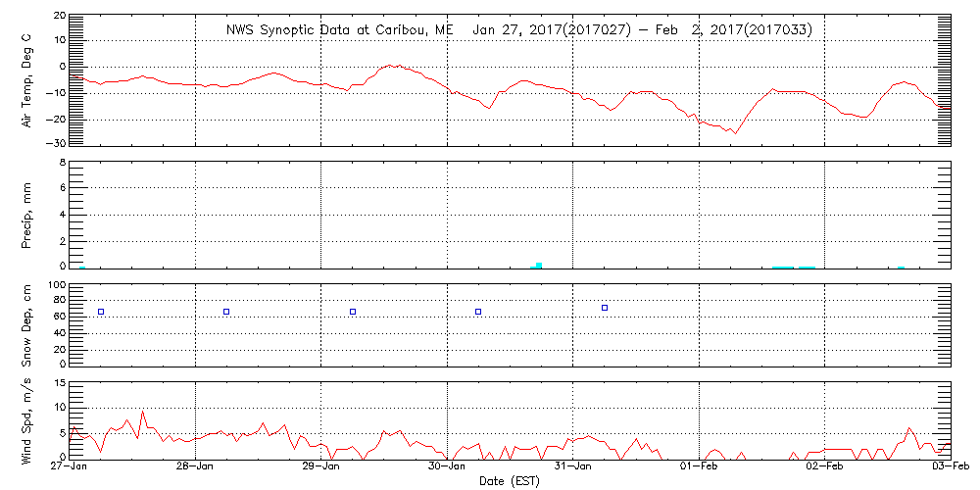
Task: Click the 29-Jan date tick label
Action: pos(321,467)
